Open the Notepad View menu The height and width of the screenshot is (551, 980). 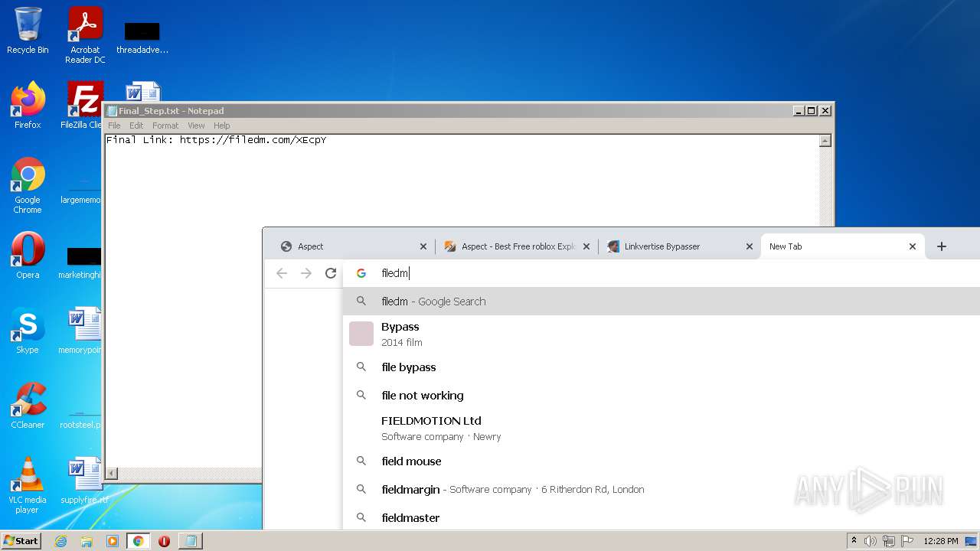(196, 126)
